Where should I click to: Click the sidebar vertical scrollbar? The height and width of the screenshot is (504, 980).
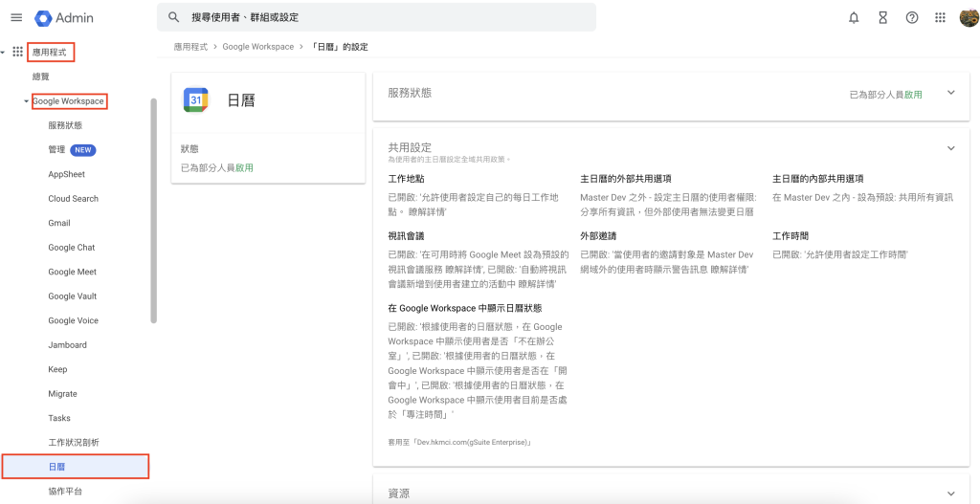154,211
